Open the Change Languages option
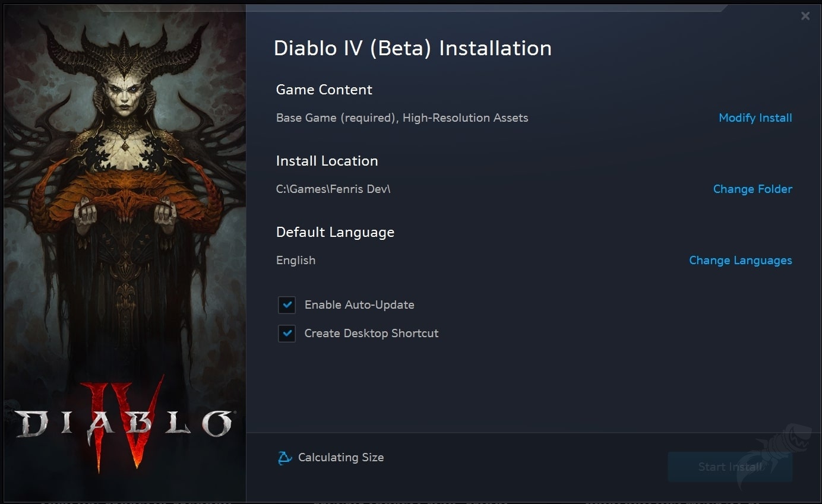 (x=740, y=260)
